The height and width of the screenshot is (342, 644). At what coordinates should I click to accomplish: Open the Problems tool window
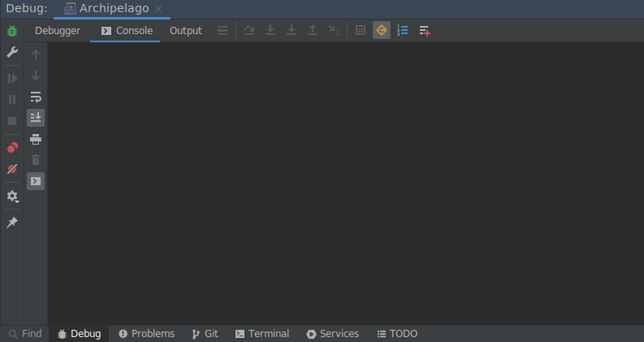coord(146,334)
